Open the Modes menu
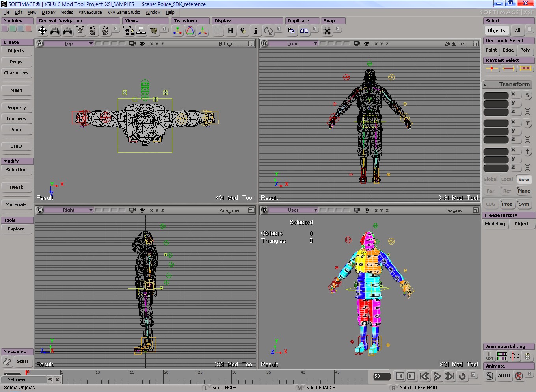This screenshot has height=392, width=536. tap(67, 12)
